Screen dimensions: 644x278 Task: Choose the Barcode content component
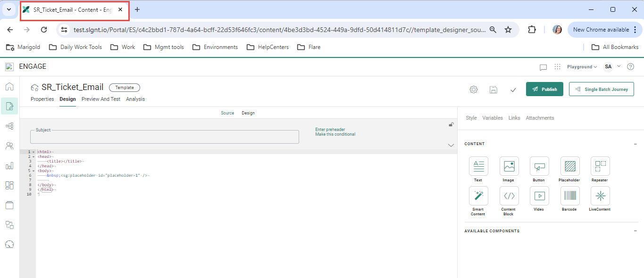(569, 196)
